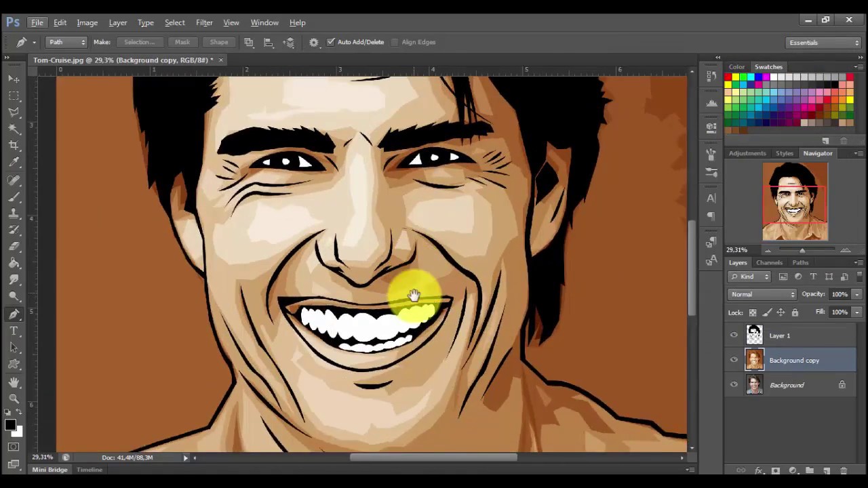Open the tool preset picker arrow

(x=34, y=42)
